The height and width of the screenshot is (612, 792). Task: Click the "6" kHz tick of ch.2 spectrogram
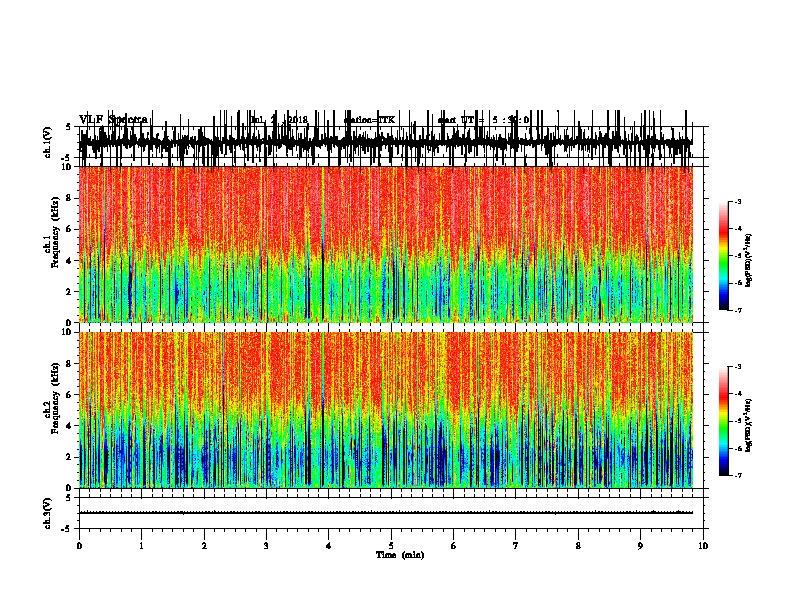click(70, 395)
